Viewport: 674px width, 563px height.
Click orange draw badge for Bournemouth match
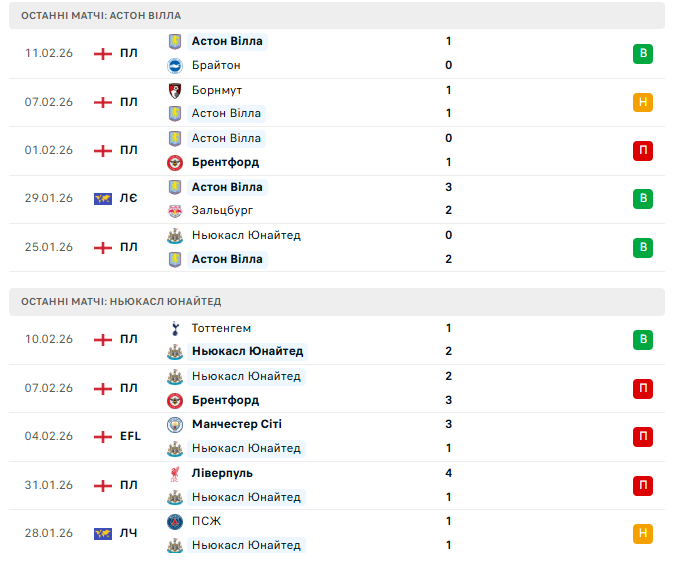643,102
